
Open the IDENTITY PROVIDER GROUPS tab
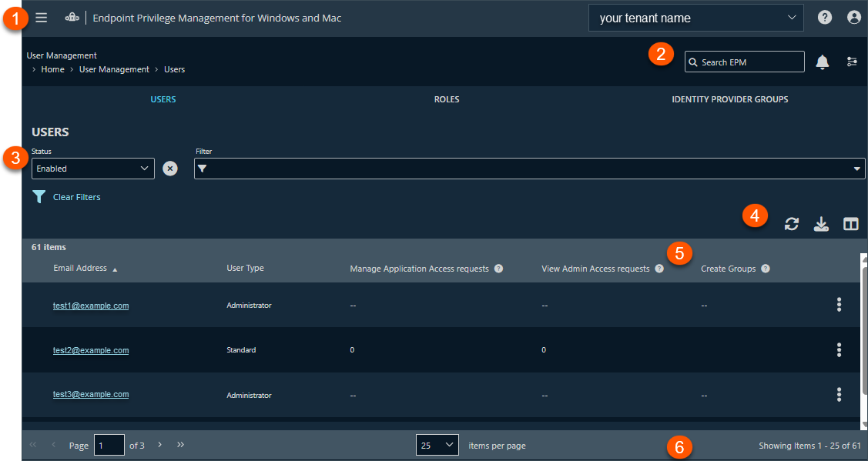coord(729,99)
